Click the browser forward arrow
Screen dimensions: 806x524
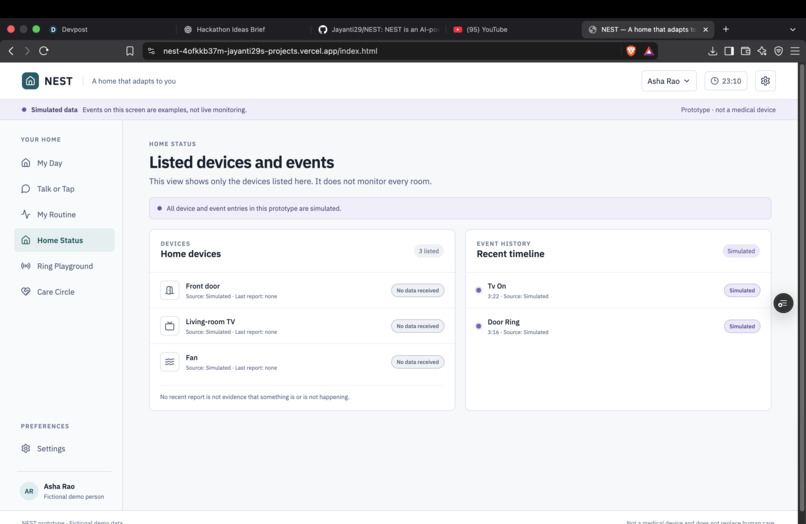click(27, 51)
